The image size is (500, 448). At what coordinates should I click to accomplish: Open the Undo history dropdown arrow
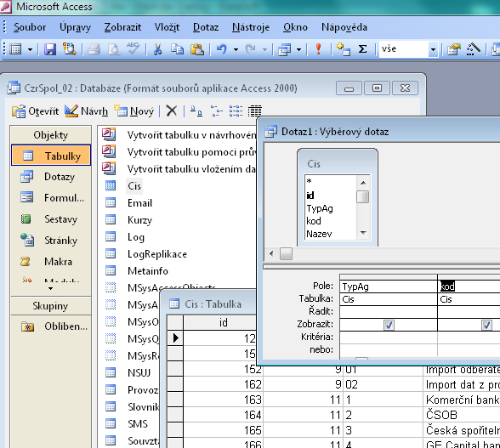[x=236, y=49]
